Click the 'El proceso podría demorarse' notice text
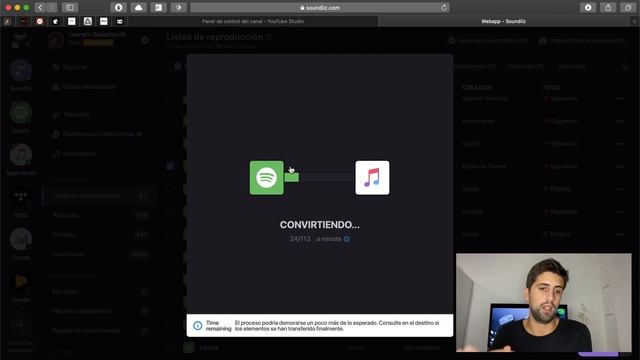Screen dimensions: 640x360 point(337,326)
